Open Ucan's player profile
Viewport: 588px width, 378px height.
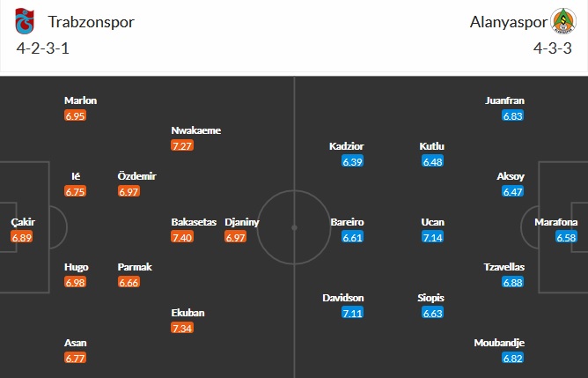[x=433, y=222]
